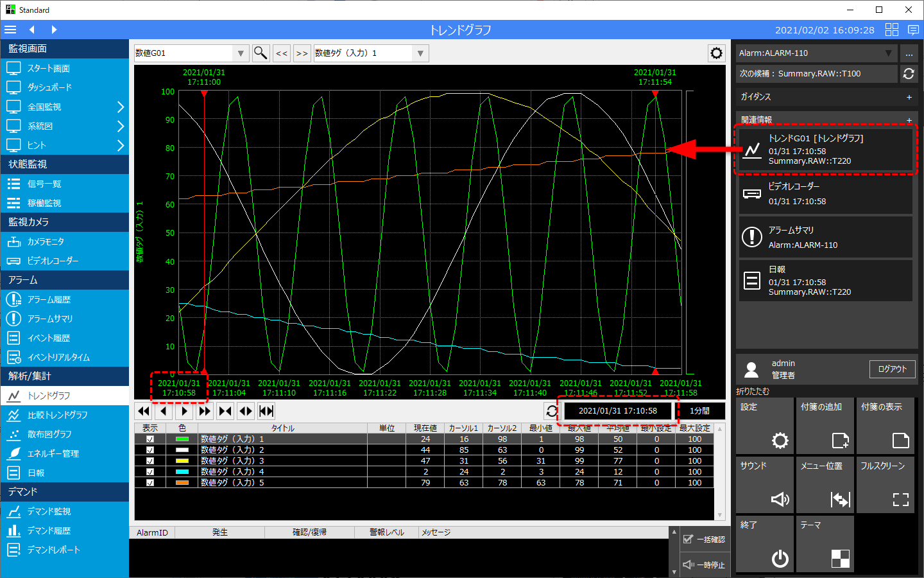Screen dimensions: 924x578
Task: Open graph settings gear icon
Action: pyautogui.click(x=716, y=53)
